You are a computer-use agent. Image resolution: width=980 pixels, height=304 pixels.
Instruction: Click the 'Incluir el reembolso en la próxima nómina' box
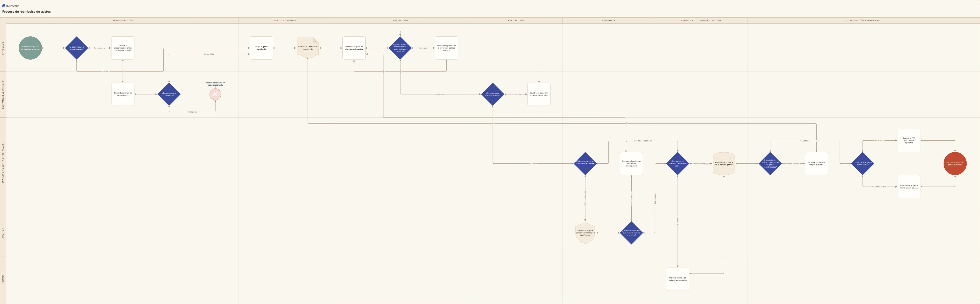point(678,279)
